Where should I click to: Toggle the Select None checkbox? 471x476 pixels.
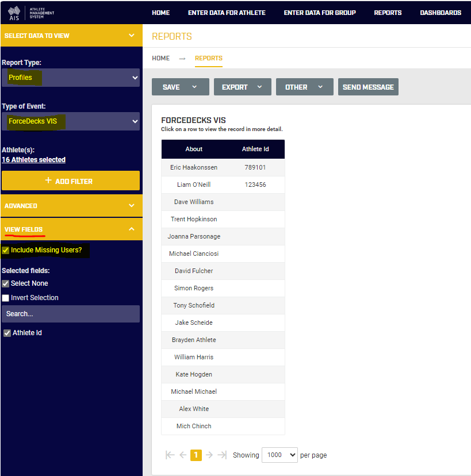(6, 283)
